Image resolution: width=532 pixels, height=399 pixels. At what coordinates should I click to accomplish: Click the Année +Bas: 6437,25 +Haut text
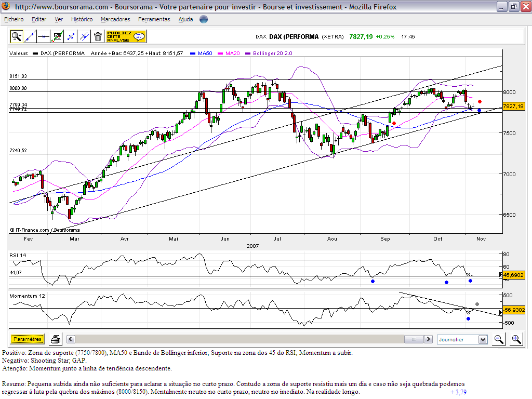(x=137, y=54)
